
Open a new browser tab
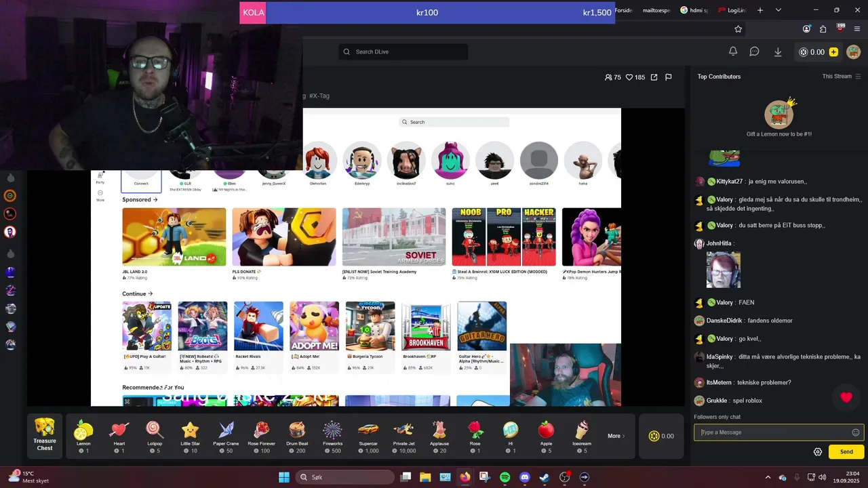pyautogui.click(x=760, y=10)
